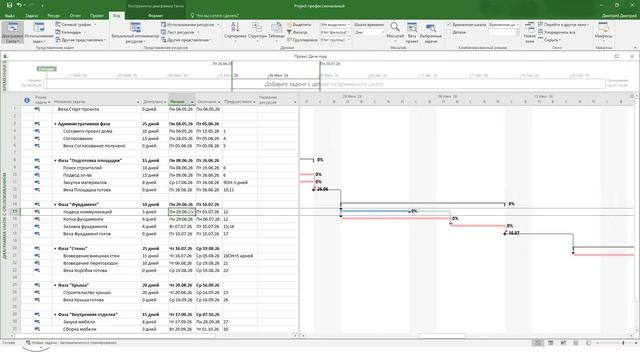
Task: Select the Сетевой график view
Action: pyautogui.click(x=76, y=25)
